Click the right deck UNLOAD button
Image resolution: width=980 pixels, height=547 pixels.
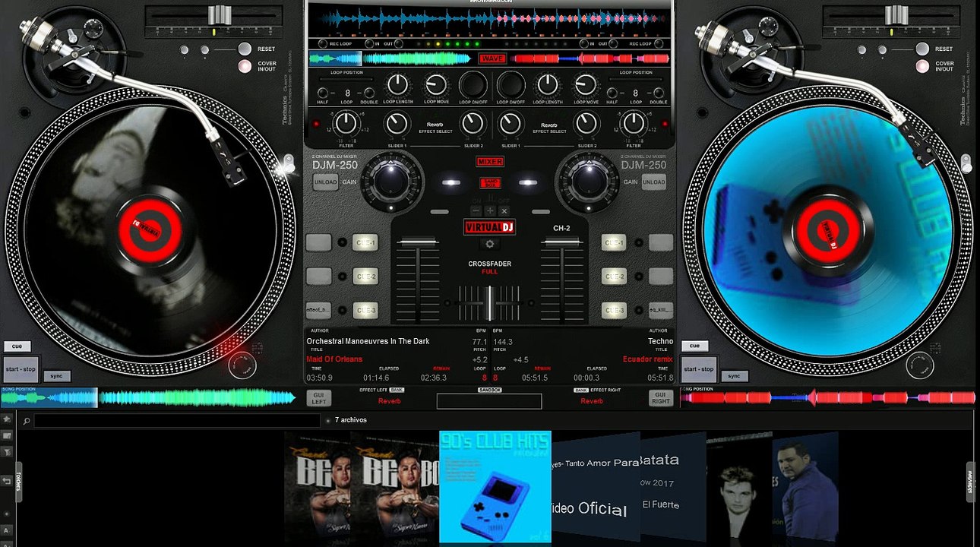[x=653, y=182]
